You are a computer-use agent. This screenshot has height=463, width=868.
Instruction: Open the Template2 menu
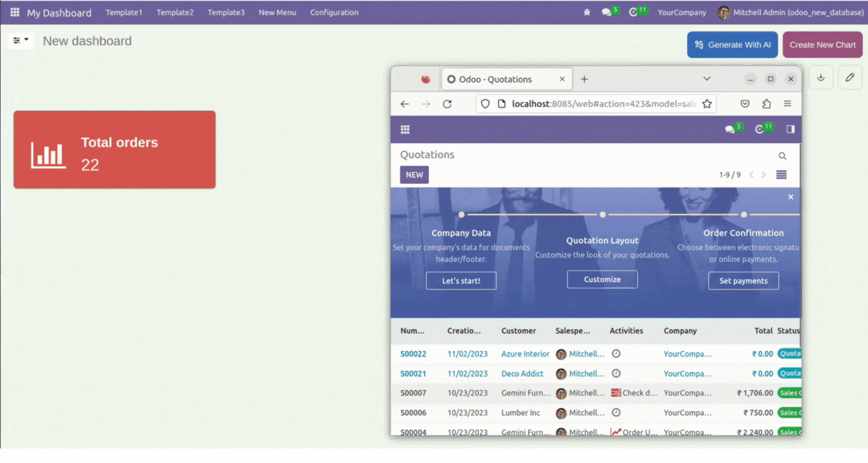point(175,12)
